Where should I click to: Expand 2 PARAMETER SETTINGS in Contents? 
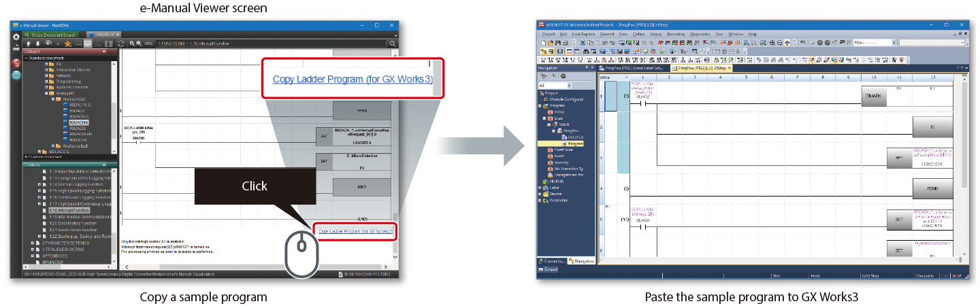[x=32, y=242]
